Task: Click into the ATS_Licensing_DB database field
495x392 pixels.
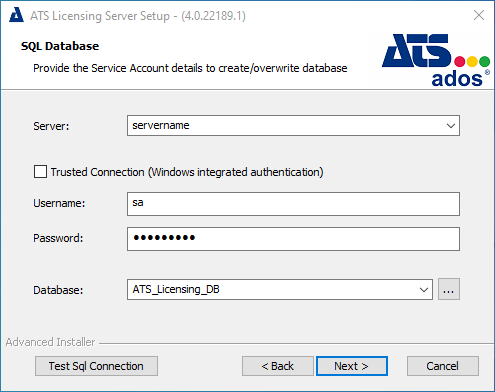Action: tap(272, 290)
